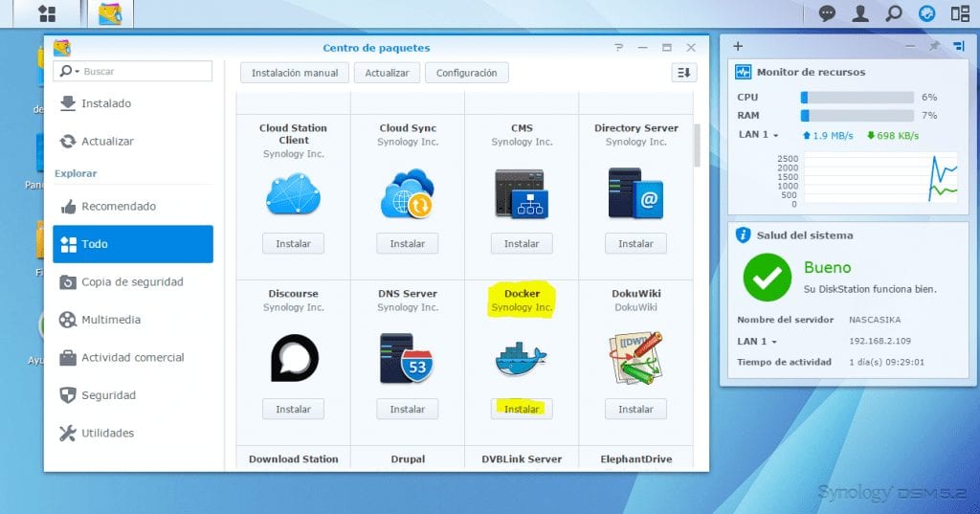
Task: Click the Actualizar toolbar button
Action: click(387, 73)
